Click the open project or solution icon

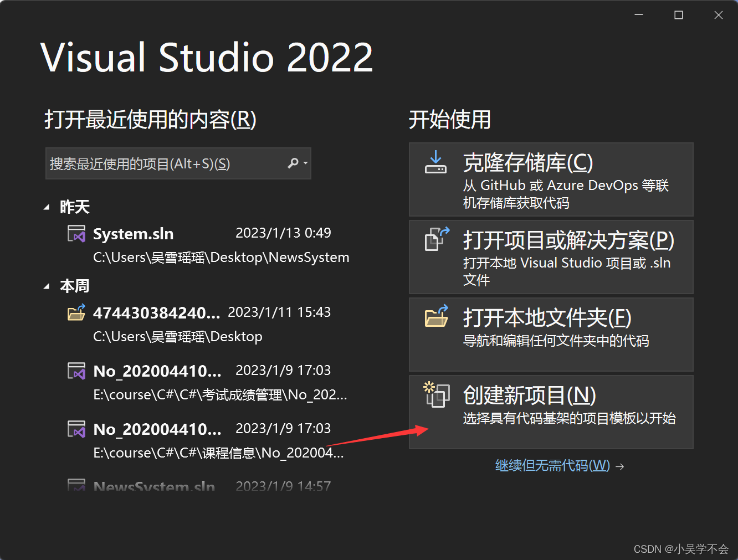[437, 239]
